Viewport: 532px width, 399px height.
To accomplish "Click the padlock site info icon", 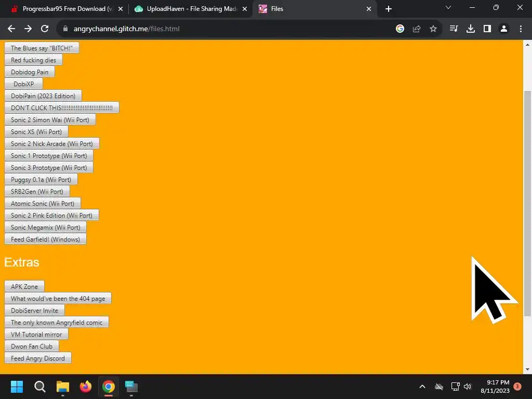I will pyautogui.click(x=65, y=29).
